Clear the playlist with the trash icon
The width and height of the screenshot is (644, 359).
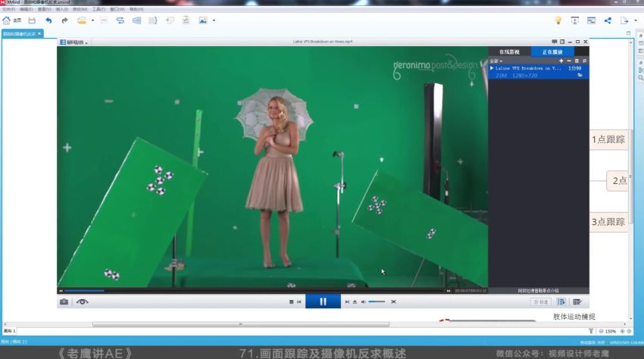point(577,61)
